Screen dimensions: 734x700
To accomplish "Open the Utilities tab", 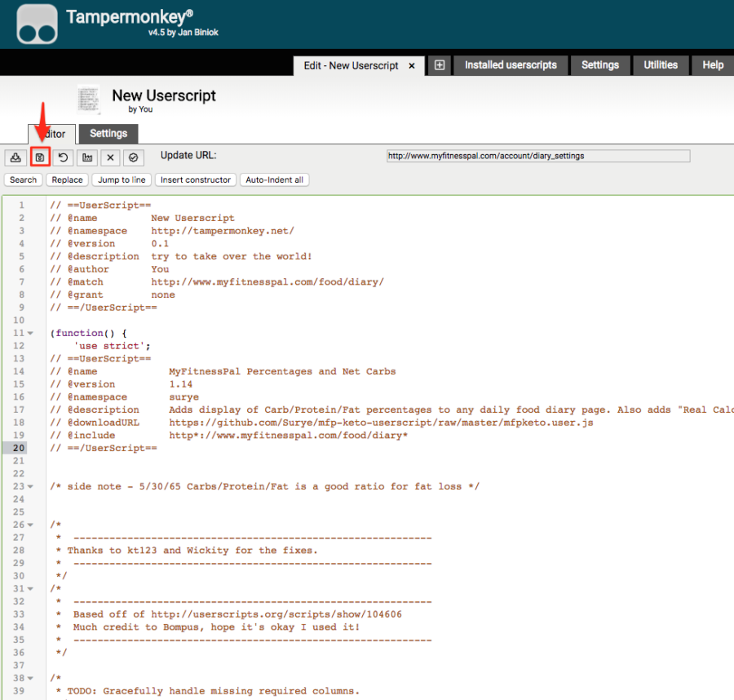I will (x=660, y=65).
